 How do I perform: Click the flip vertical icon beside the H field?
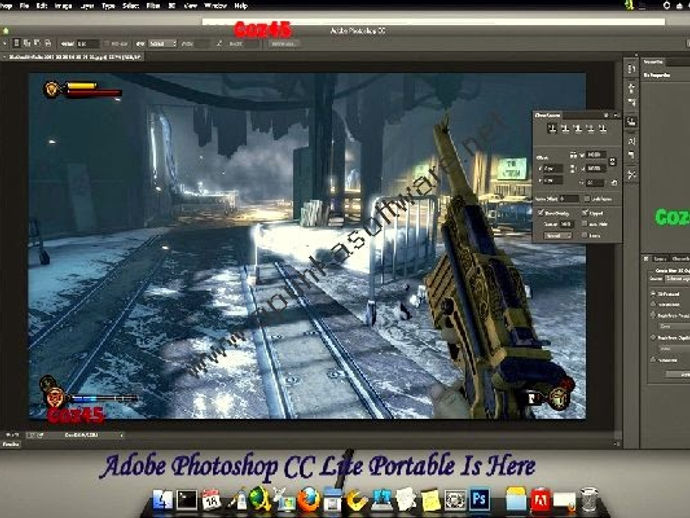[x=572, y=169]
